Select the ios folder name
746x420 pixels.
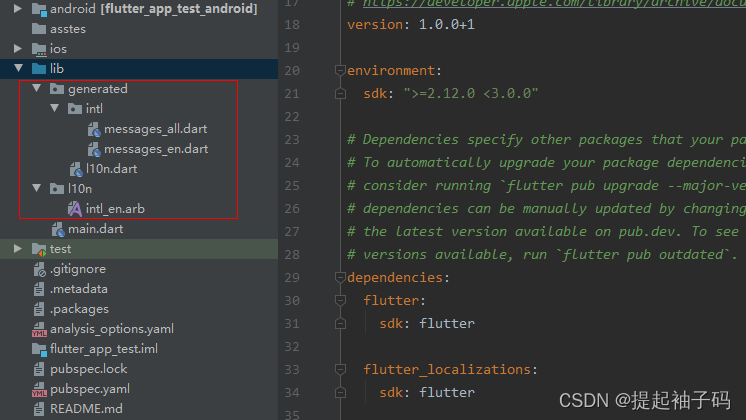tap(58, 49)
